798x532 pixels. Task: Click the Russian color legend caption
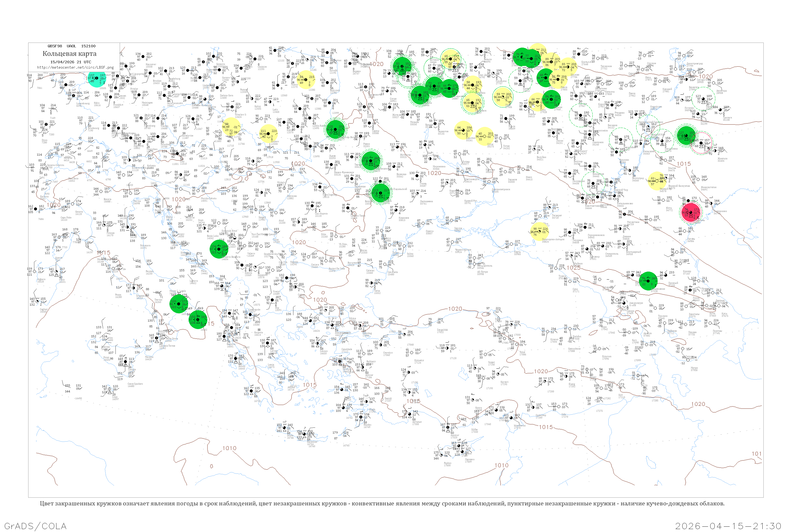(x=382, y=504)
